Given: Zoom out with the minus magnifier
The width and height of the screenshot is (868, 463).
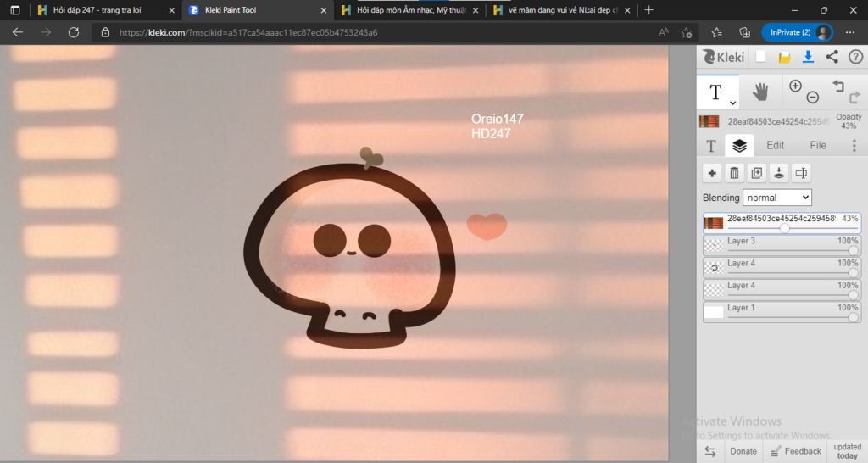Looking at the screenshot, I should (x=812, y=98).
